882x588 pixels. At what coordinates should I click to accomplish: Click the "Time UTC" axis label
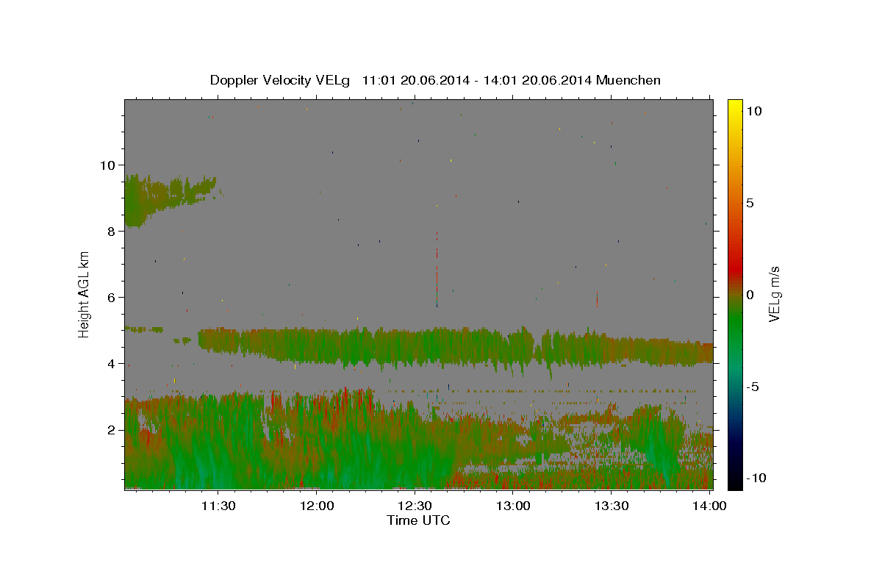(x=418, y=520)
